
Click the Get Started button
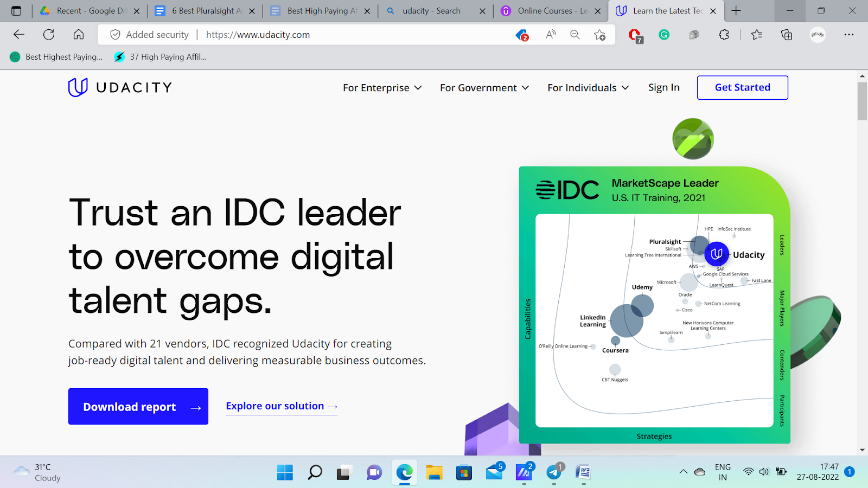(743, 87)
